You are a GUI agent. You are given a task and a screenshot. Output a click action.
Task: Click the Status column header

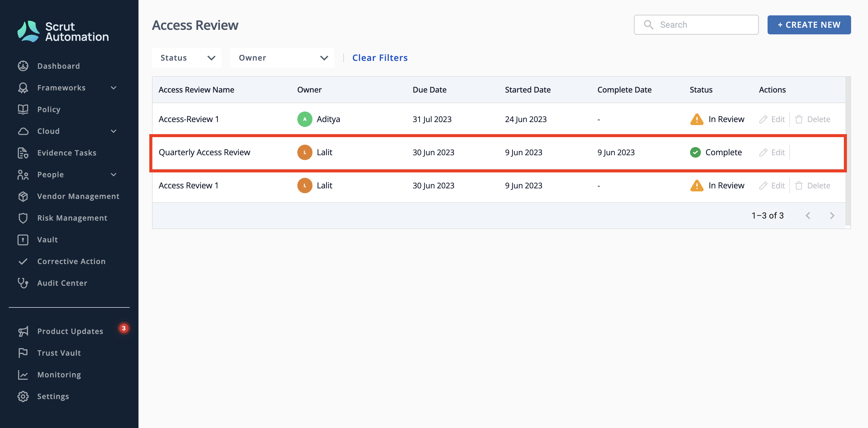pyautogui.click(x=701, y=90)
